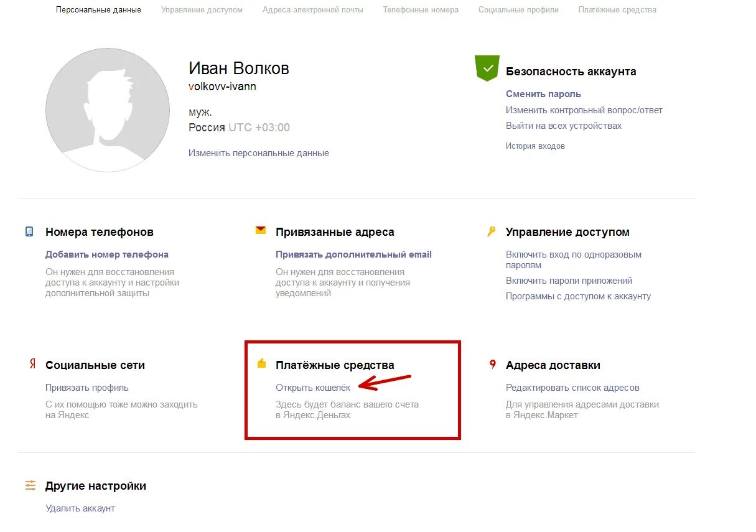
Task: Click the Социальные сети heading
Action: pyautogui.click(x=95, y=365)
